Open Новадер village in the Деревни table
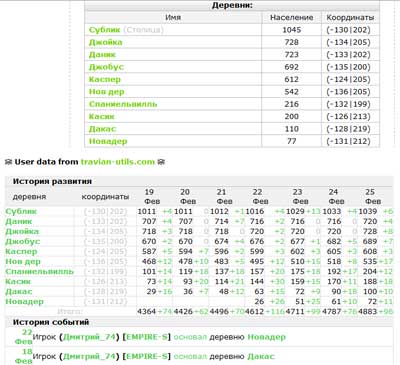The width and height of the screenshot is (400, 365). click(108, 141)
